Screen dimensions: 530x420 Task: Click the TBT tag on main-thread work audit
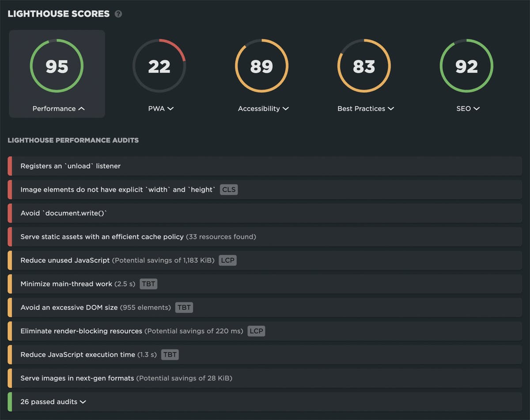coord(148,284)
